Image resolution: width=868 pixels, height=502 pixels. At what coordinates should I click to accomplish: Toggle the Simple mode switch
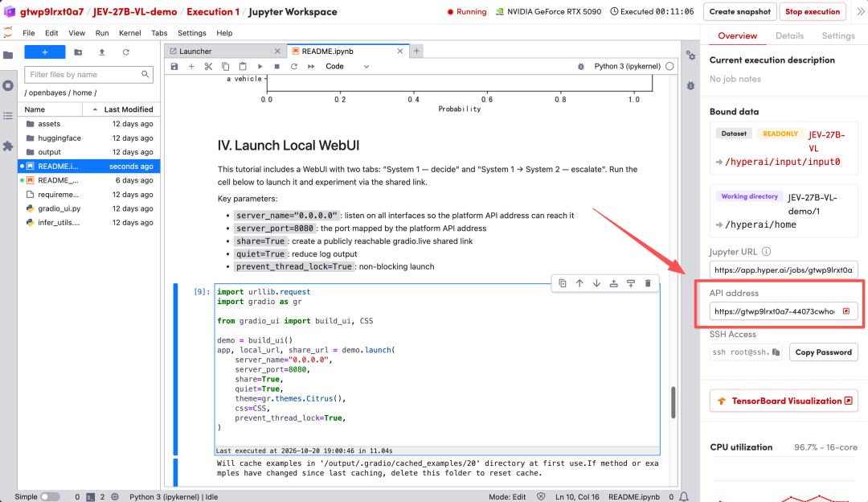pos(50,496)
